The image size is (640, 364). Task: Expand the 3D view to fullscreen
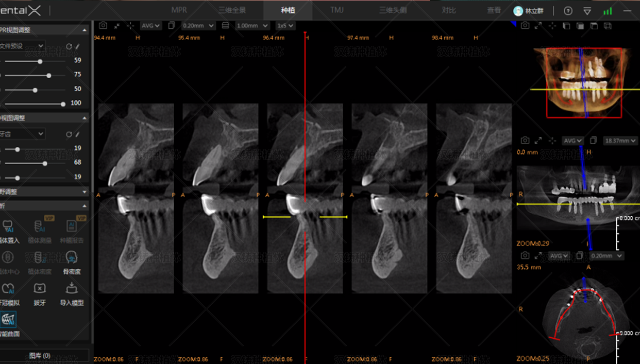click(x=538, y=25)
